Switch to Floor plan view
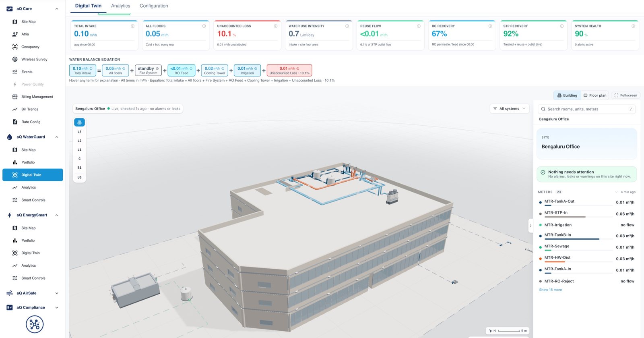The image size is (644, 338). pos(595,95)
